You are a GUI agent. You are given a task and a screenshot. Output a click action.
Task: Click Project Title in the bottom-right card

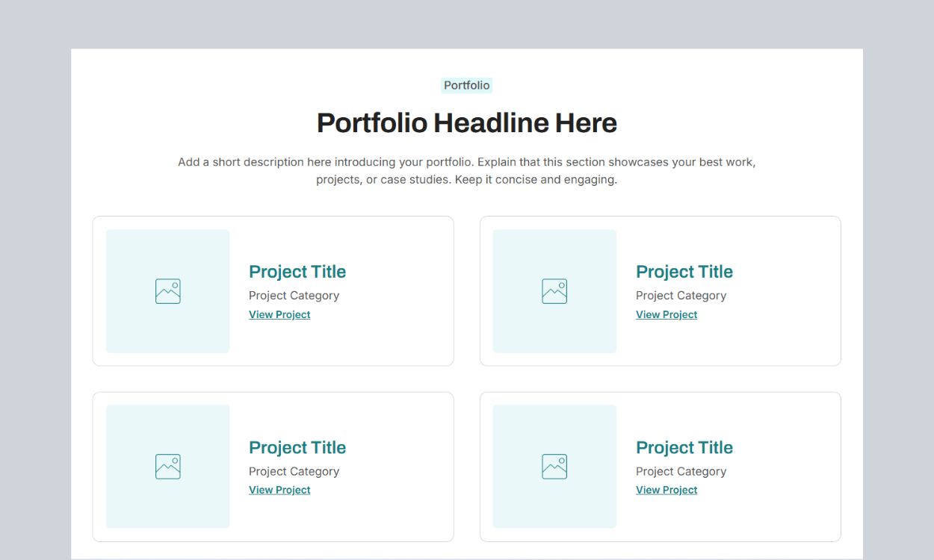coord(684,448)
